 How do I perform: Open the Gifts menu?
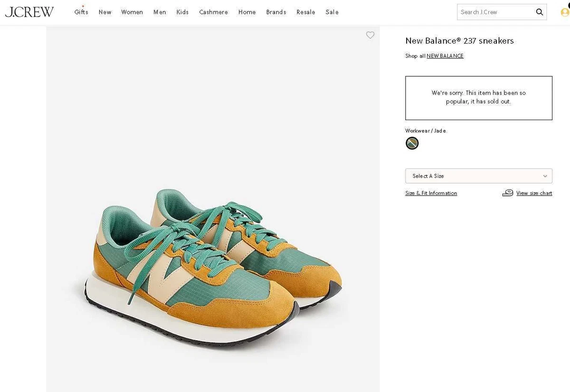pyautogui.click(x=81, y=12)
